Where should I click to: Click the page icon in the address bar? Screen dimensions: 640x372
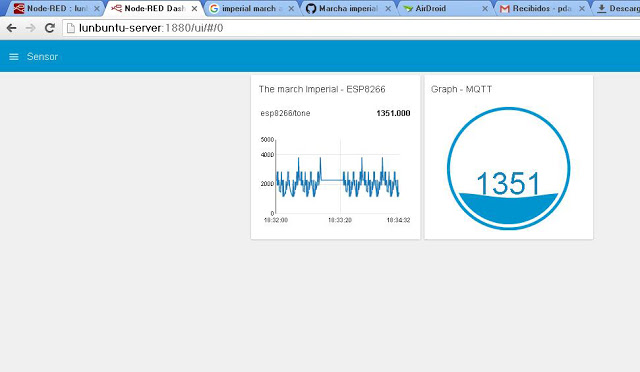pos(71,28)
